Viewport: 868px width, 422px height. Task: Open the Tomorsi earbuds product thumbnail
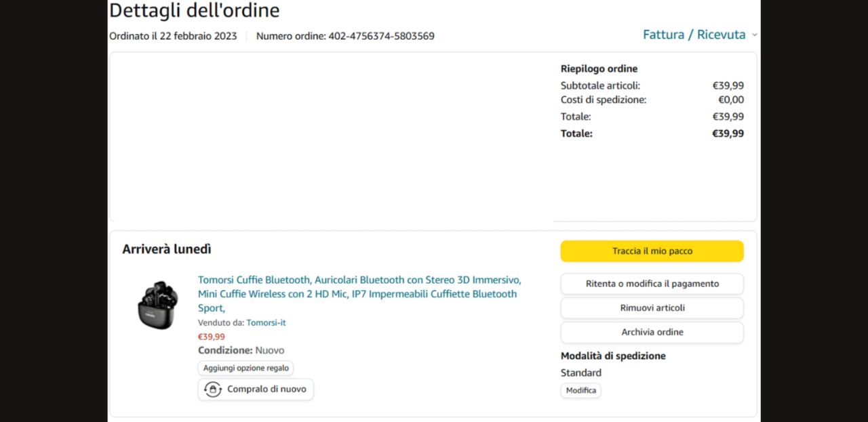pyautogui.click(x=157, y=305)
